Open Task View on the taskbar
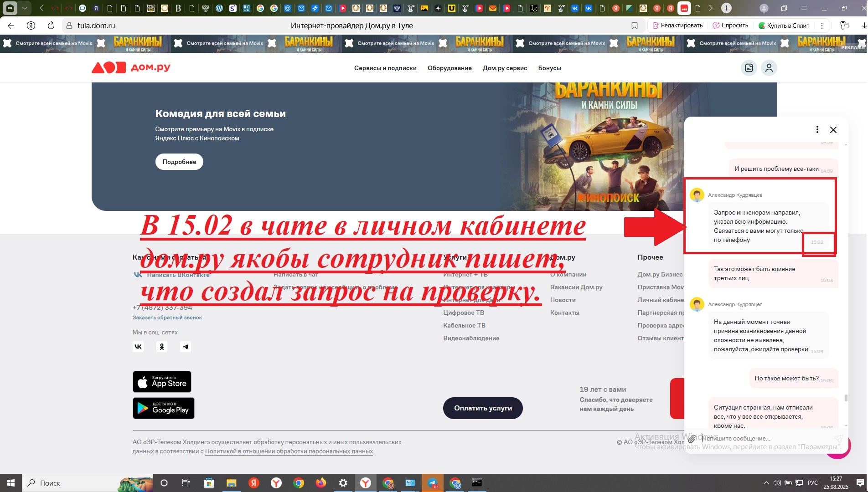Screen dimensions: 868x492 (186, 483)
